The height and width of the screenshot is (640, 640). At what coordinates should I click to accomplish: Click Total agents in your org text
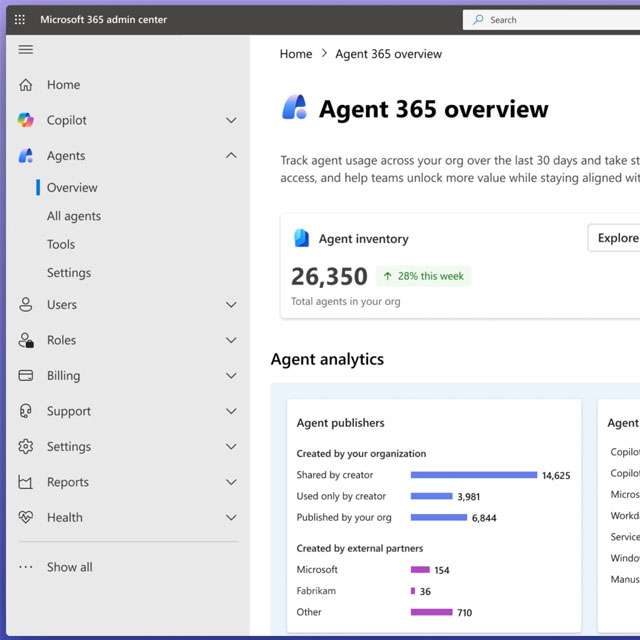pyautogui.click(x=346, y=301)
